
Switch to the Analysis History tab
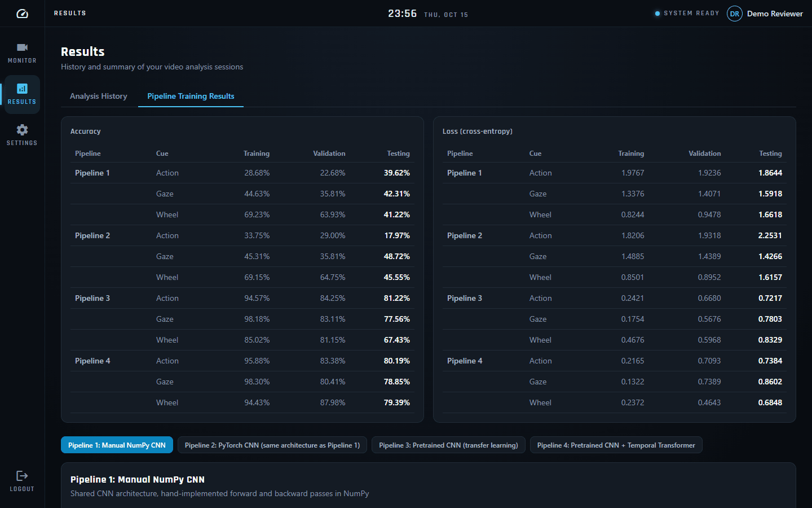click(x=99, y=96)
